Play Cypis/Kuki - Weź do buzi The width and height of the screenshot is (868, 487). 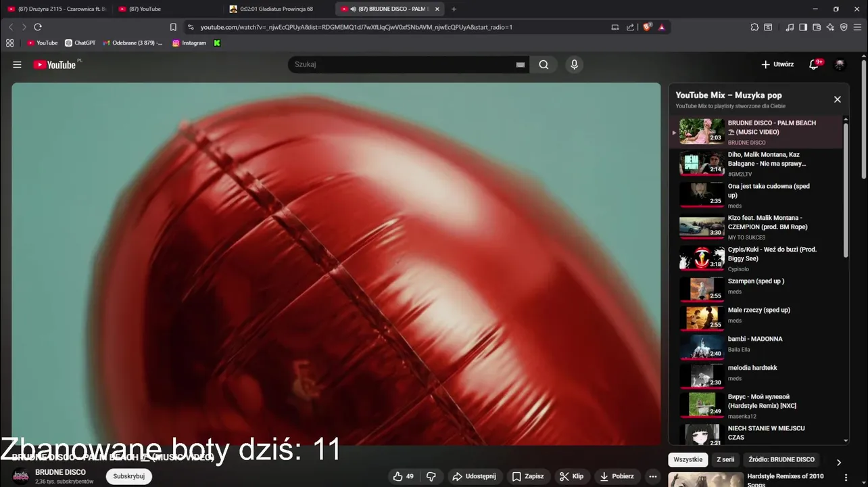click(x=757, y=258)
